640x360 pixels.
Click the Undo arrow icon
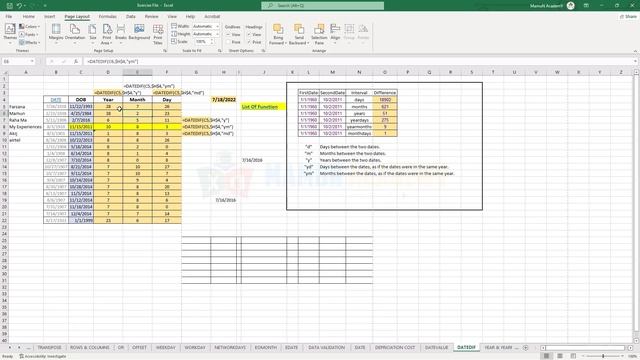point(19,6)
